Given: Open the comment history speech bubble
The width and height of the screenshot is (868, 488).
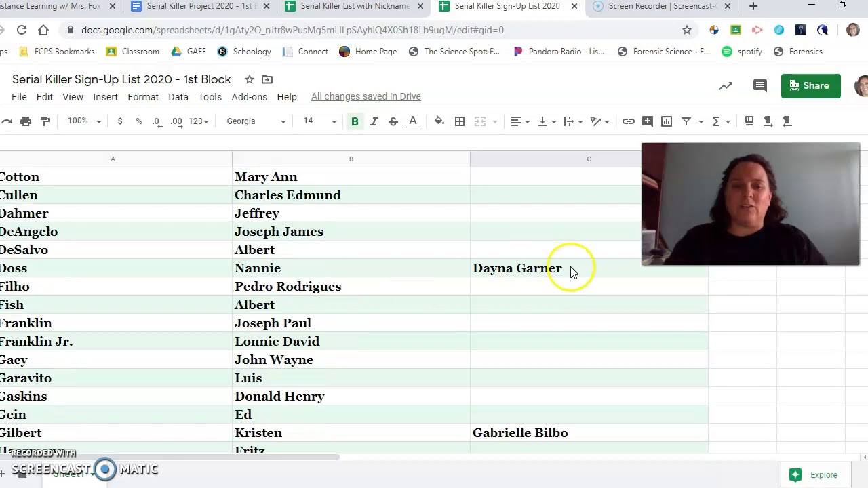Looking at the screenshot, I should [760, 86].
